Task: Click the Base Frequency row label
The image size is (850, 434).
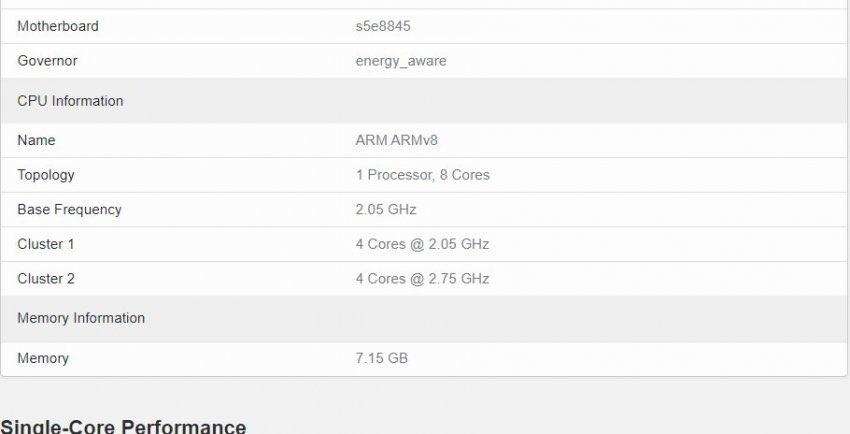Action: [69, 210]
